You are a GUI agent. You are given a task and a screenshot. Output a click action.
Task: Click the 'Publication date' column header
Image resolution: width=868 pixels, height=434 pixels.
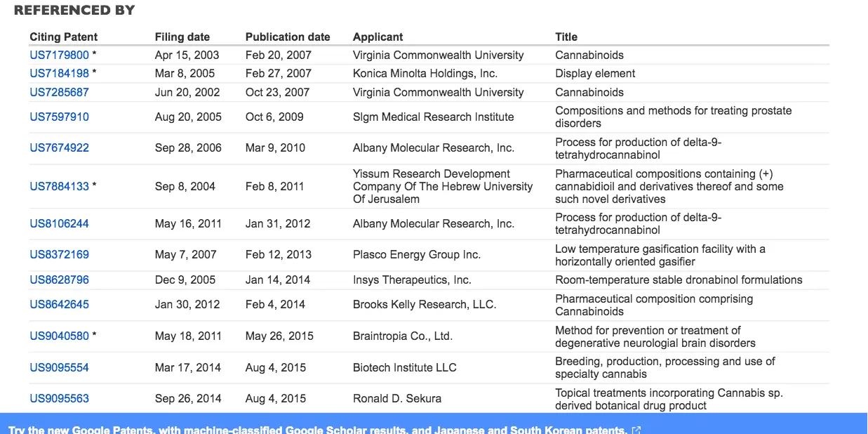click(x=287, y=37)
